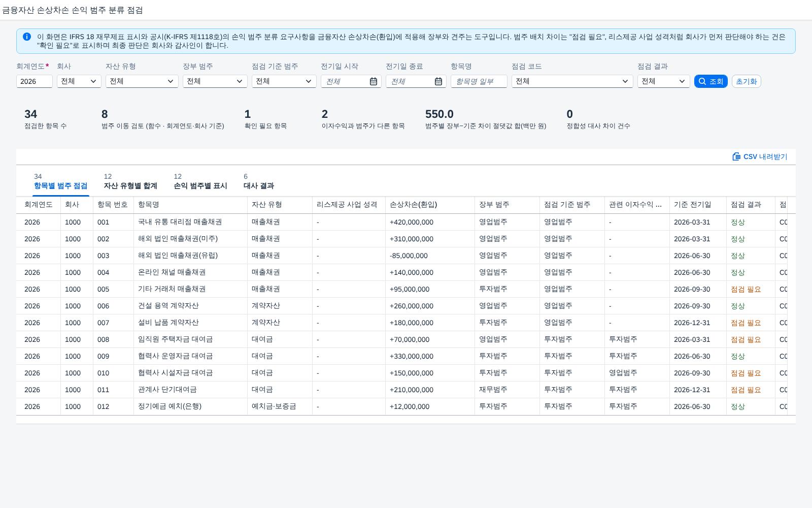Image resolution: width=812 pixels, height=508 pixels.
Task: Click the 항목명 일부 search input
Action: [x=479, y=81]
